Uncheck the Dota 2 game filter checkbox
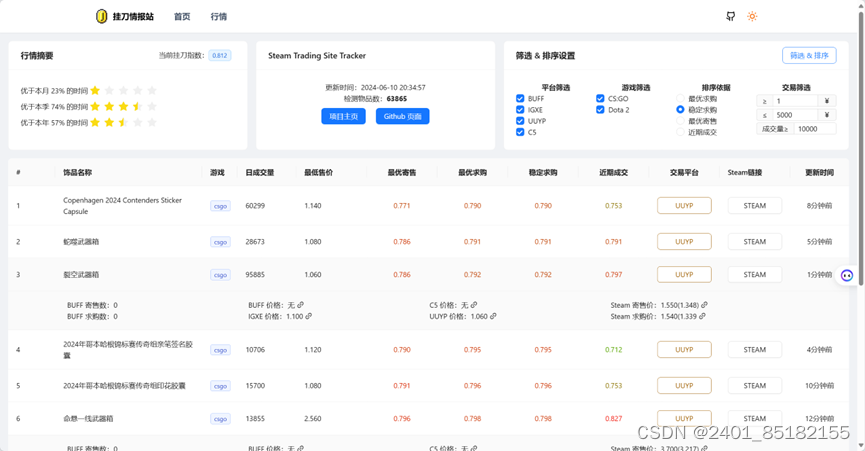The height and width of the screenshot is (451, 865). coord(600,110)
